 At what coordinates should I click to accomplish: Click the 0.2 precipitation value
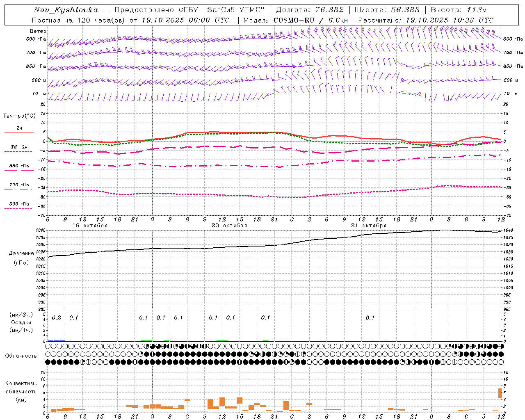coord(56,317)
